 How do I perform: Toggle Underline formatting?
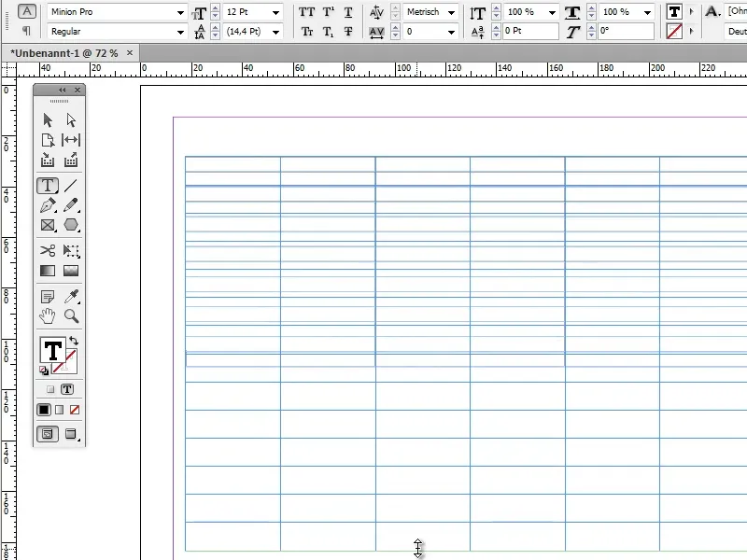tap(348, 12)
